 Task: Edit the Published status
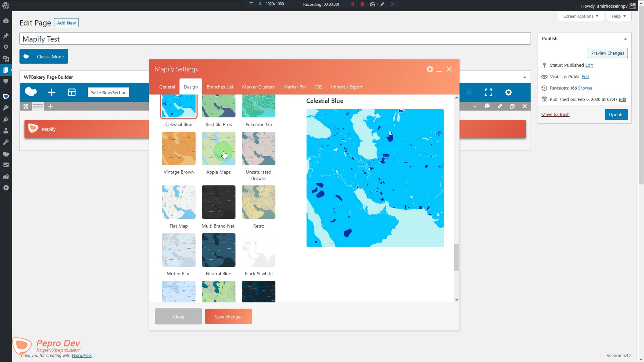coord(589,65)
